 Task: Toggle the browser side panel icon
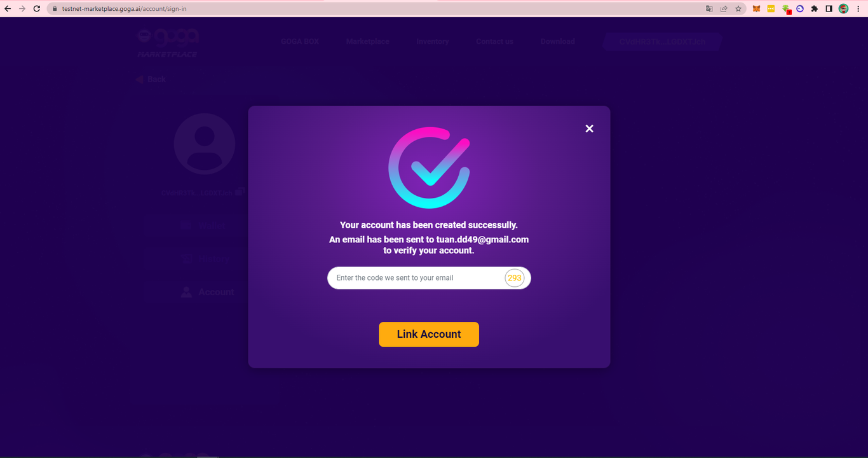(x=829, y=9)
